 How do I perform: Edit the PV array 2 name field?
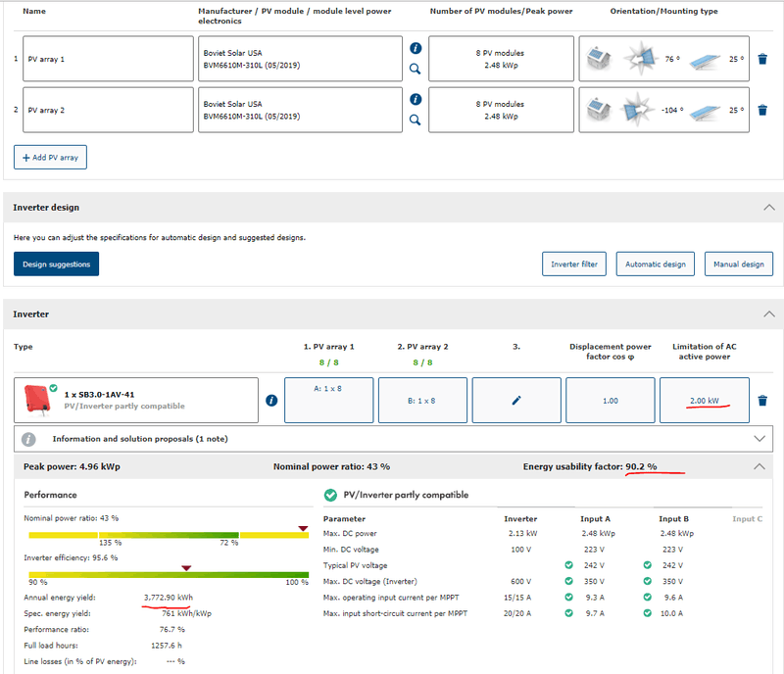108,111
